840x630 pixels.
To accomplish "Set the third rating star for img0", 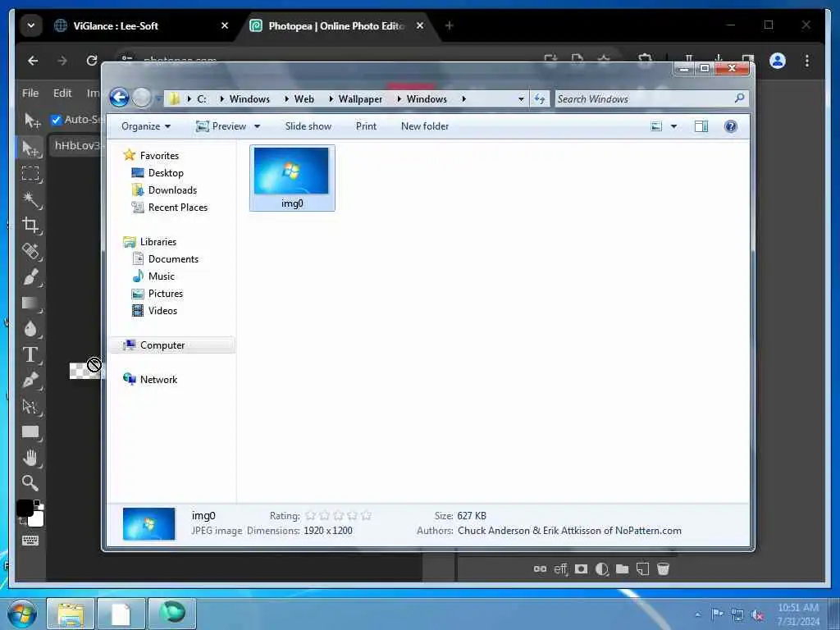I will tap(338, 515).
